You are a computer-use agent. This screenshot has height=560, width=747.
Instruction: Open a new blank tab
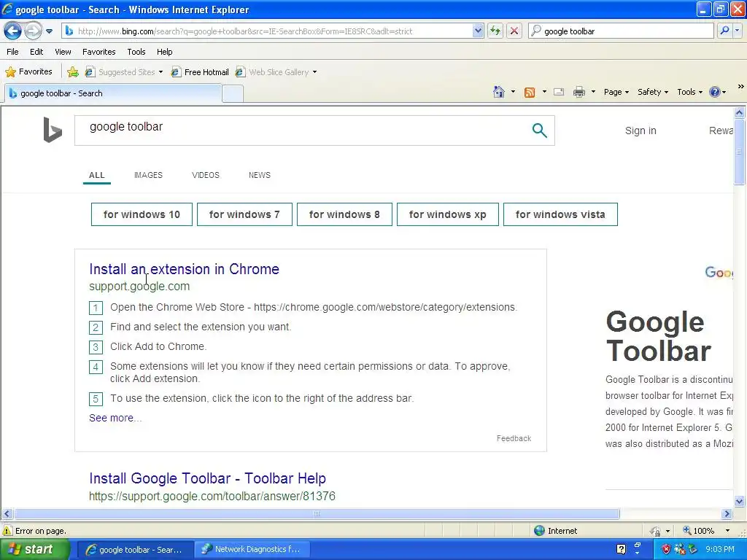tap(233, 94)
